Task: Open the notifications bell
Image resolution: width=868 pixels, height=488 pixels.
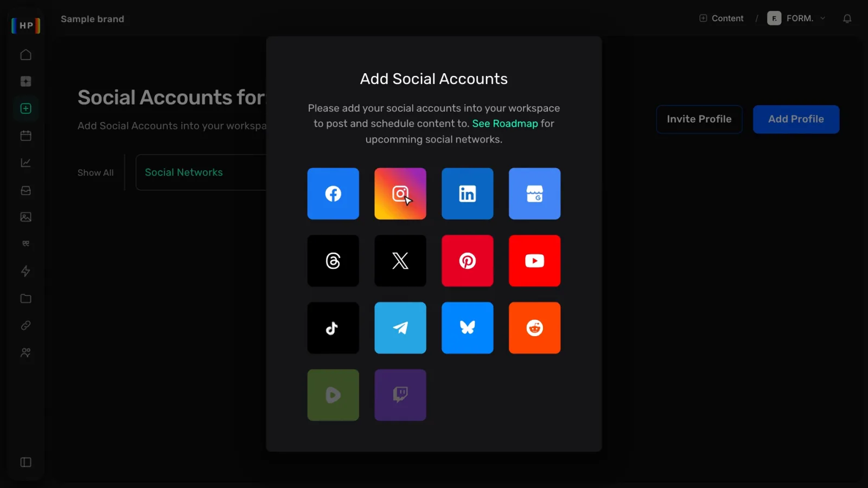Action: click(847, 19)
